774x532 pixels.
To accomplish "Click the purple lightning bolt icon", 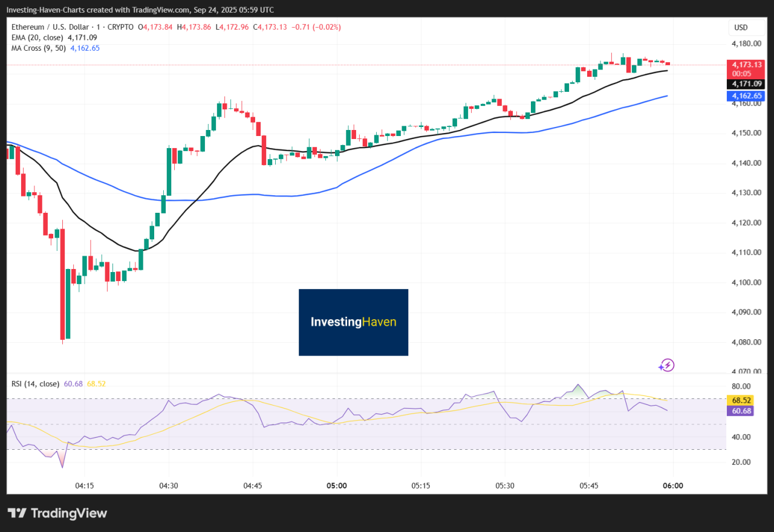I will [666, 365].
